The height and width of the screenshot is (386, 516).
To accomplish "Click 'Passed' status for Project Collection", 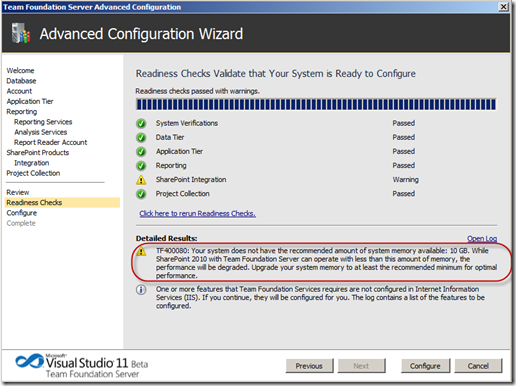I will (404, 194).
